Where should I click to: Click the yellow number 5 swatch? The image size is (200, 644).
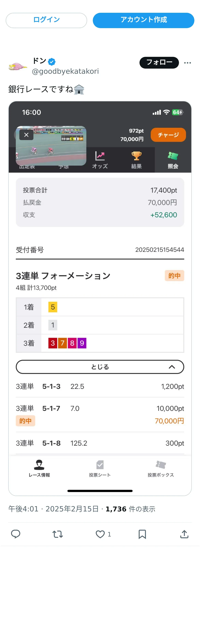tap(53, 307)
